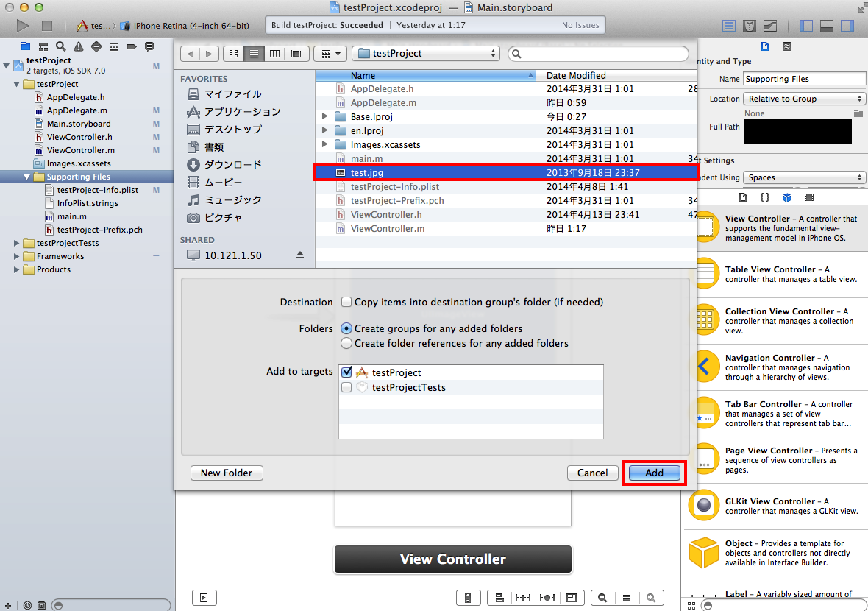The image size is (868, 611).
Task: Show the Version editor
Action: pos(770,26)
